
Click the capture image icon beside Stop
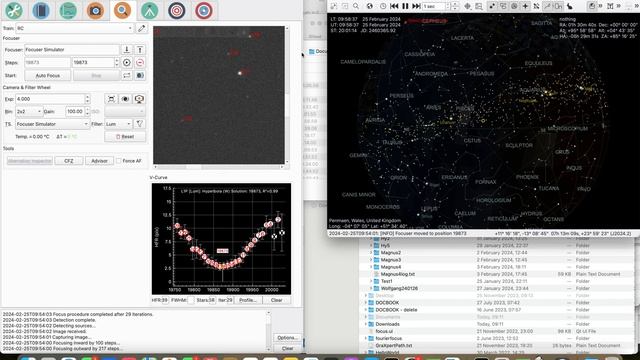(140, 76)
